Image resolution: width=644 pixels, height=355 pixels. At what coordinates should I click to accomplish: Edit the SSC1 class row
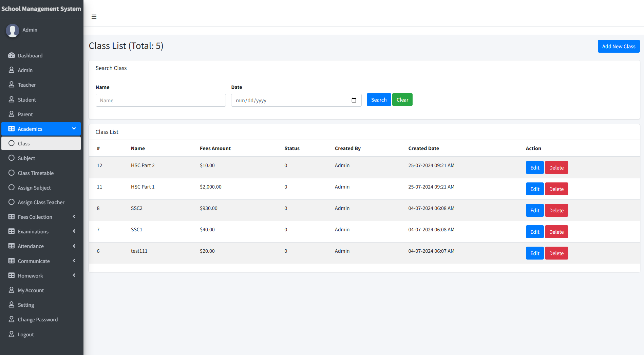(x=534, y=232)
